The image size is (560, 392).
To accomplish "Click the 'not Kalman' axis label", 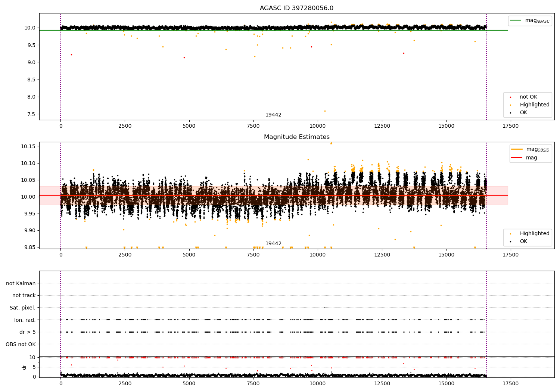I will click(x=21, y=283).
